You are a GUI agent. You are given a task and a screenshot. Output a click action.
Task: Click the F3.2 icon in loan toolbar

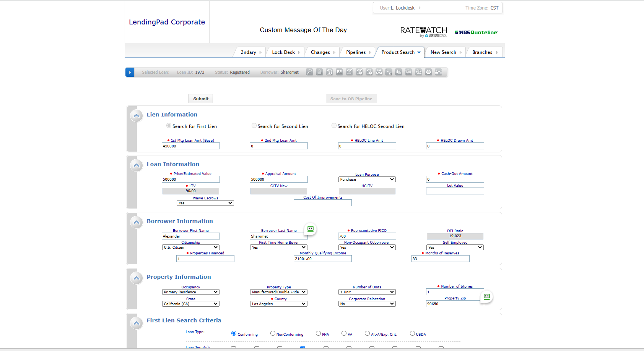[x=418, y=72]
